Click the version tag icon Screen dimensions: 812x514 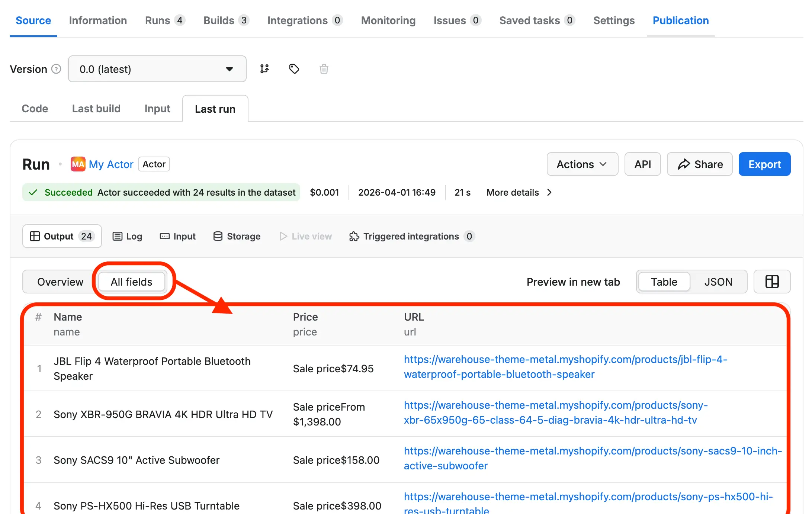[294, 69]
